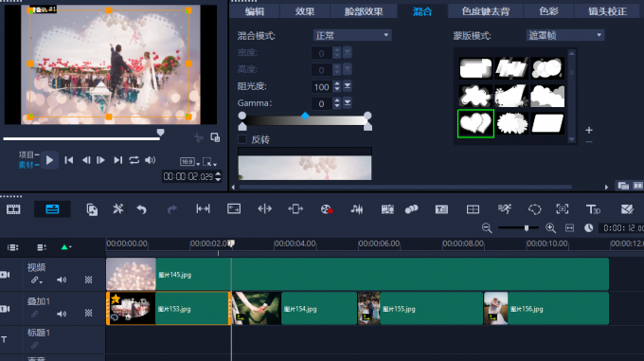This screenshot has width=644, height=361.
Task: Zoom out the timeline
Action: [x=487, y=228]
